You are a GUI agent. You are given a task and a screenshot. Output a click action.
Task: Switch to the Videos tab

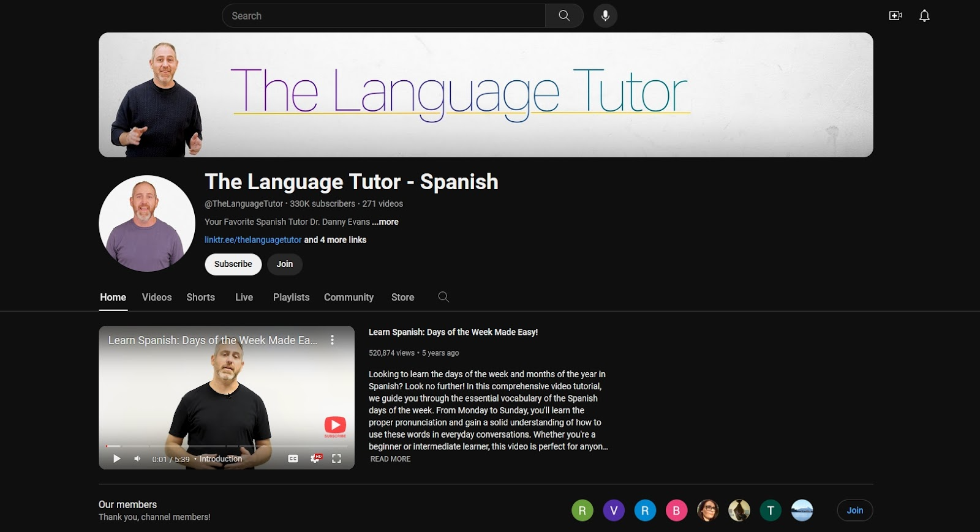tap(157, 297)
